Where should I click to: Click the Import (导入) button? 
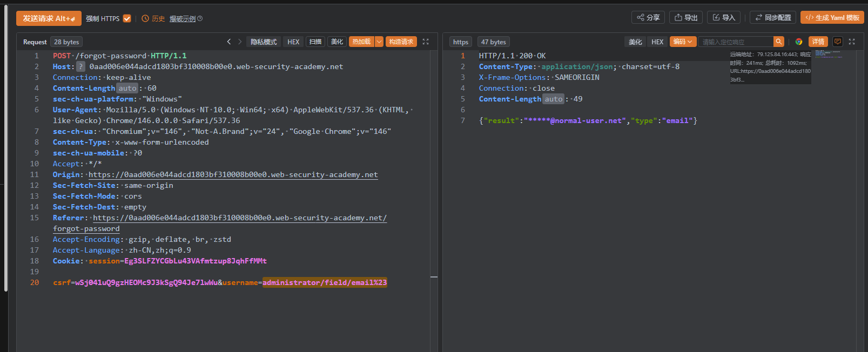[724, 18]
